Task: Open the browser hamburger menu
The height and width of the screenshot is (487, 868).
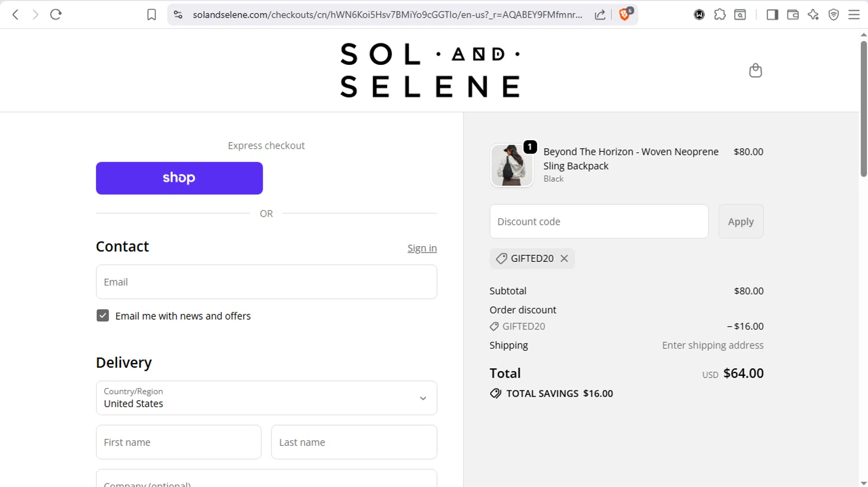Action: pos(854,14)
